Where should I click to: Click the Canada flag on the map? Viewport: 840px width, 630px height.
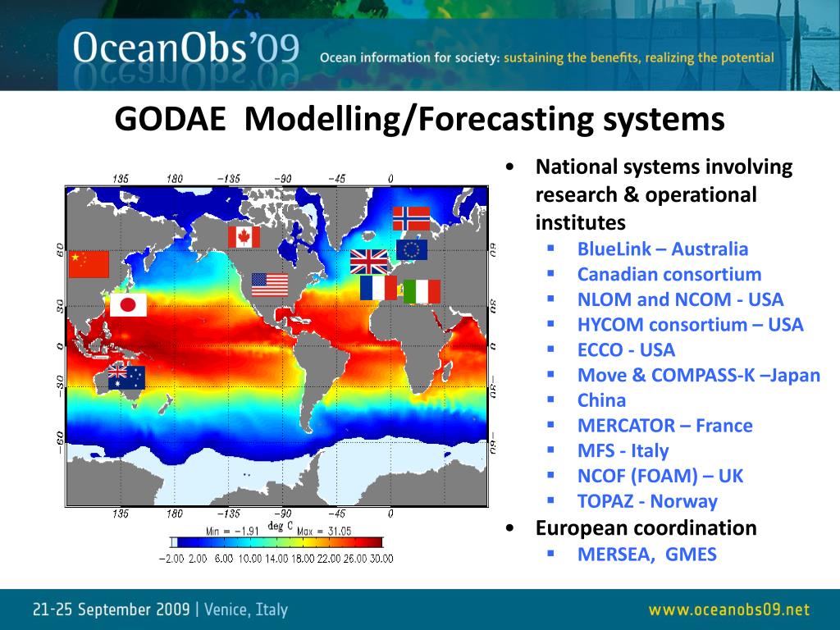[244, 237]
